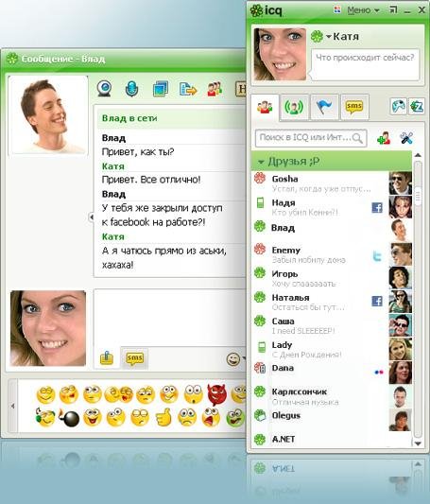Send a file using folder arrow icon

point(187,89)
